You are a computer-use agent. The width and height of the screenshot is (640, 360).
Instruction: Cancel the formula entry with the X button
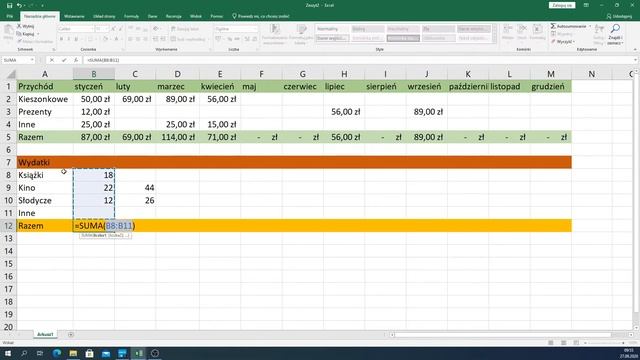(52, 60)
